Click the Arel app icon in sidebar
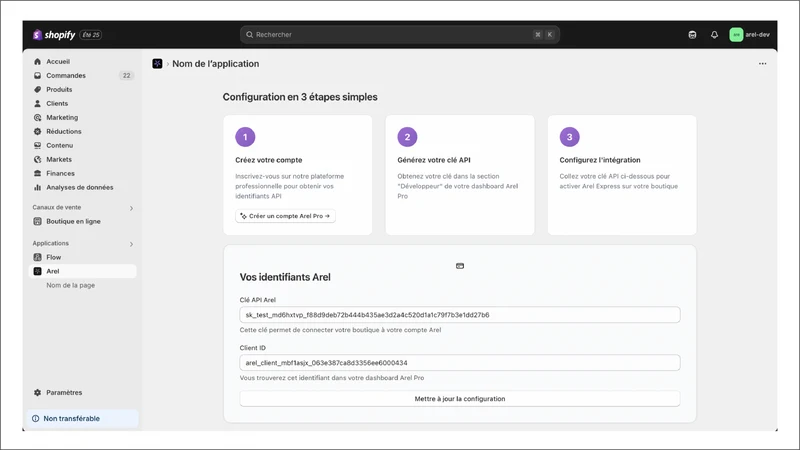Image resolution: width=800 pixels, height=450 pixels. click(x=37, y=271)
